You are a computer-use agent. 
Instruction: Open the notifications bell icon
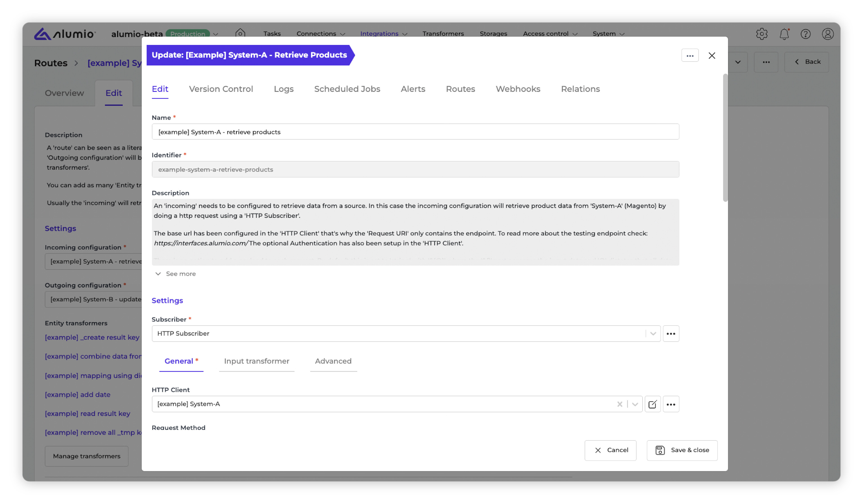pyautogui.click(x=784, y=34)
